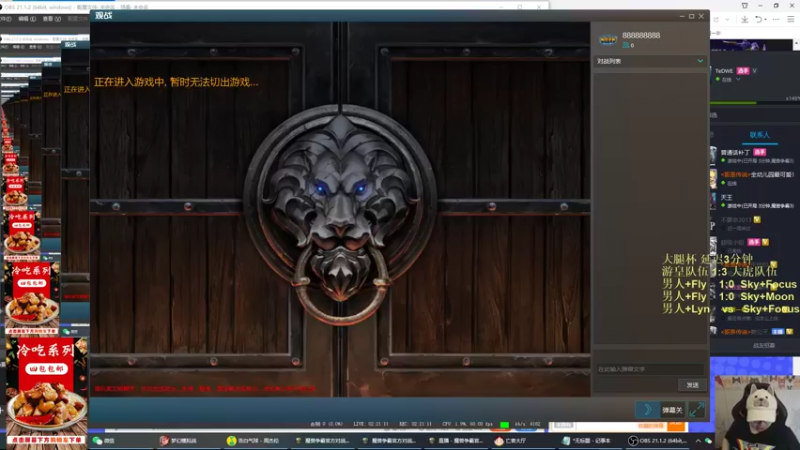Click the 选手 badge next to TeDWE
800x450 pixels.
coord(743,71)
